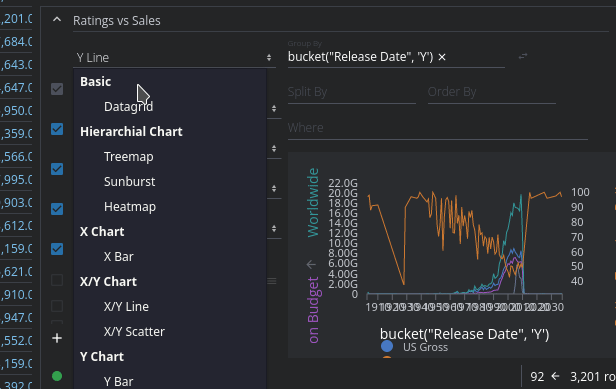Enable the second unchecked column checkbox
The height and width of the screenshot is (389, 616).
(x=57, y=306)
